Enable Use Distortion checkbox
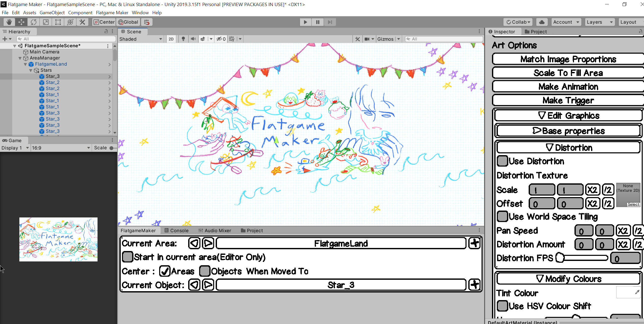644x324 pixels. point(502,161)
